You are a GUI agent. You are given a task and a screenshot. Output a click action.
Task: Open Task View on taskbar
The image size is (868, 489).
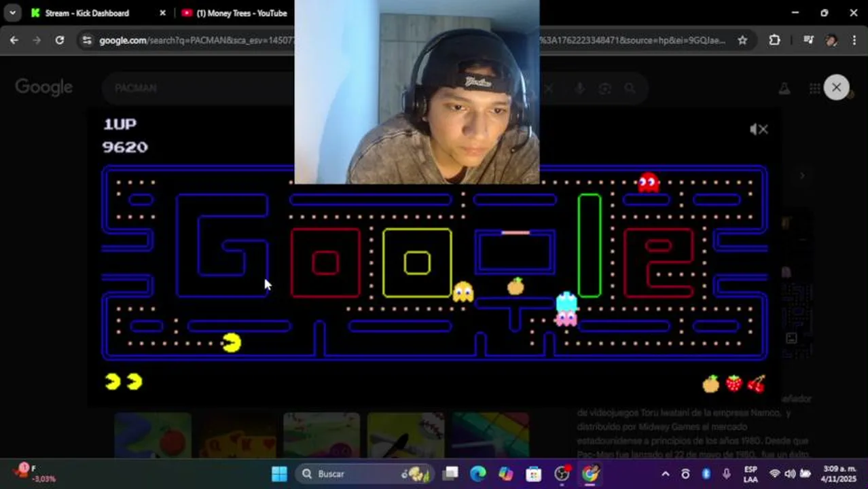(451, 473)
